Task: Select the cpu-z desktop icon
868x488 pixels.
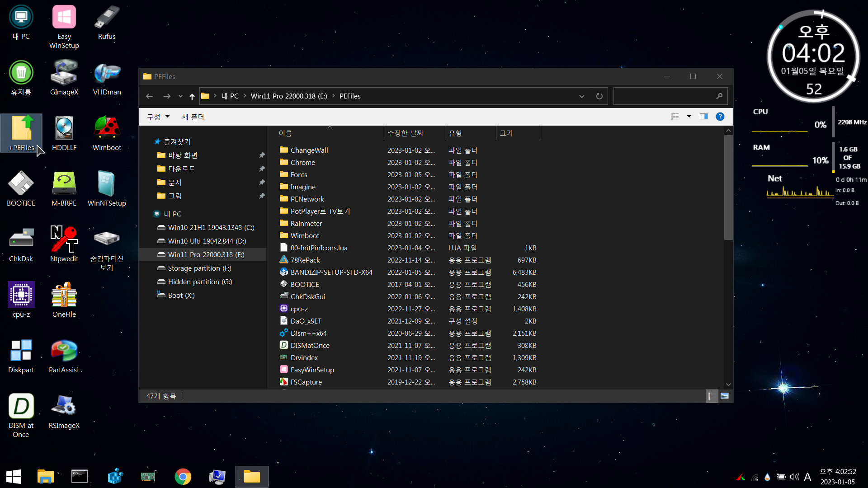Action: 21,300
